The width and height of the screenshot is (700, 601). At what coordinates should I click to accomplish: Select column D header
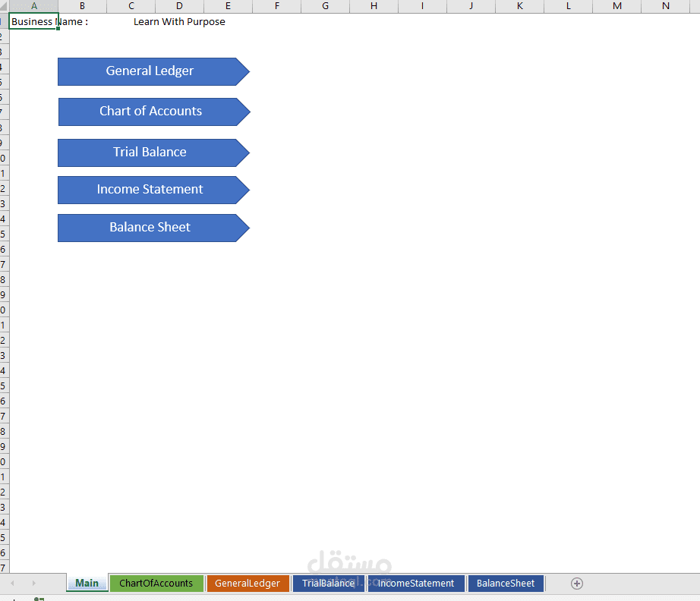[179, 6]
